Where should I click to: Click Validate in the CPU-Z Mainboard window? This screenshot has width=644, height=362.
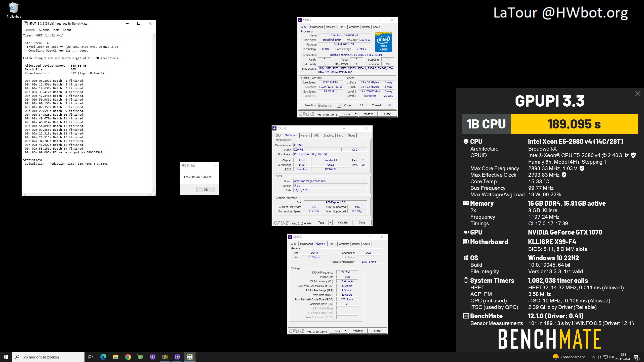pyautogui.click(x=343, y=222)
